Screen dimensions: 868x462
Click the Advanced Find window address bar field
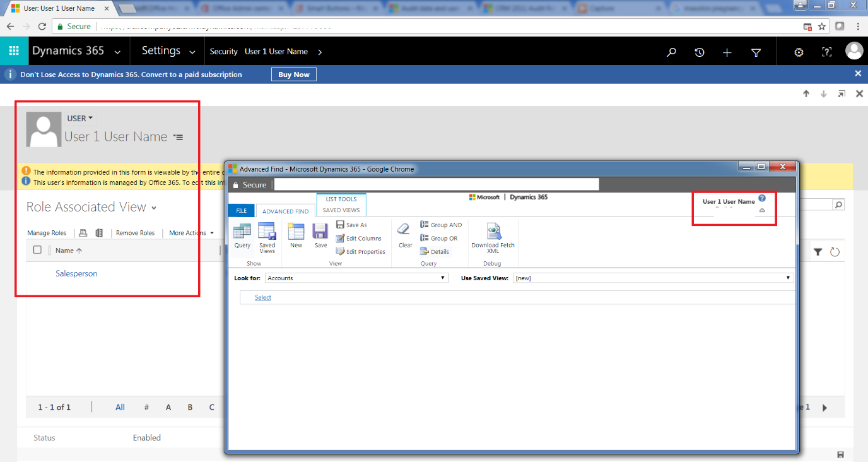[437, 184]
